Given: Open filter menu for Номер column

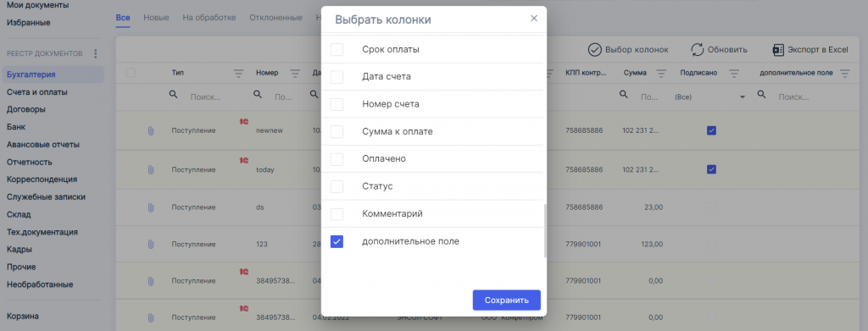Looking at the screenshot, I should pyautogui.click(x=295, y=73).
